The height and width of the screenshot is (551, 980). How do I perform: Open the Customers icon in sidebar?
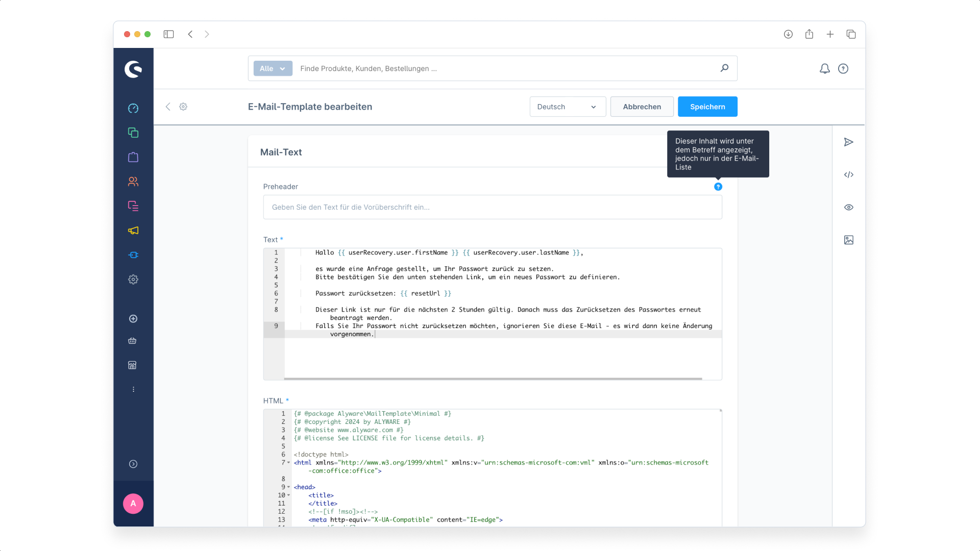point(133,182)
